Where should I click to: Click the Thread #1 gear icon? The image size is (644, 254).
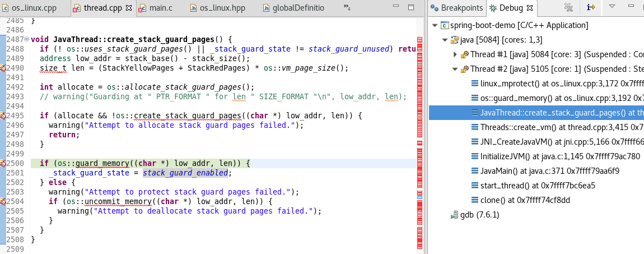(x=464, y=54)
